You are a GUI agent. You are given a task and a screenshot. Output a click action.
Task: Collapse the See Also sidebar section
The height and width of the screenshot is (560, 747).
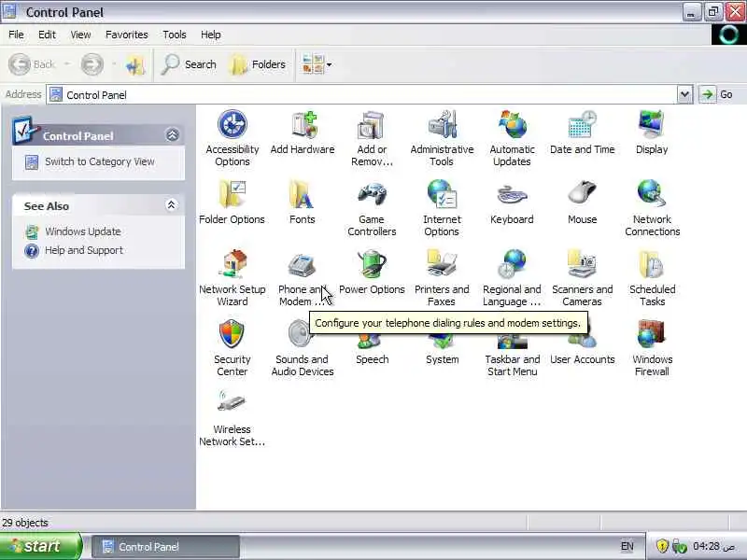click(x=171, y=205)
